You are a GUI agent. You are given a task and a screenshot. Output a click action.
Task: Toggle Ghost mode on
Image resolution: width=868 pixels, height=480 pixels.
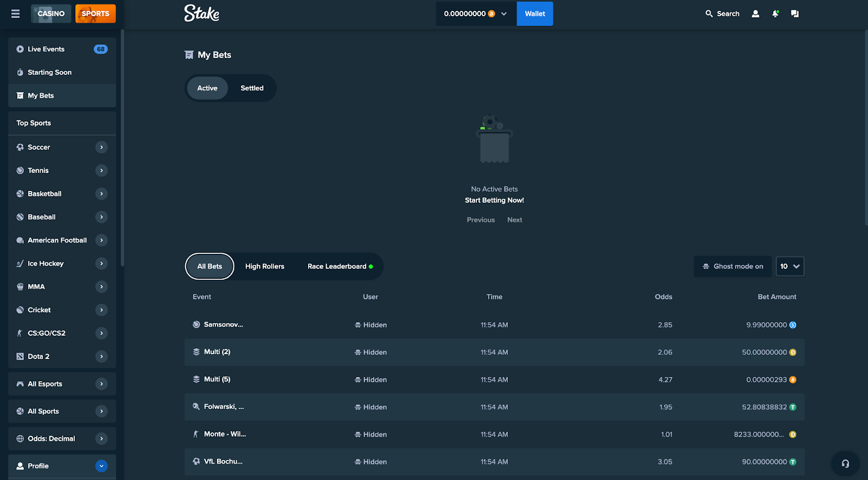732,266
